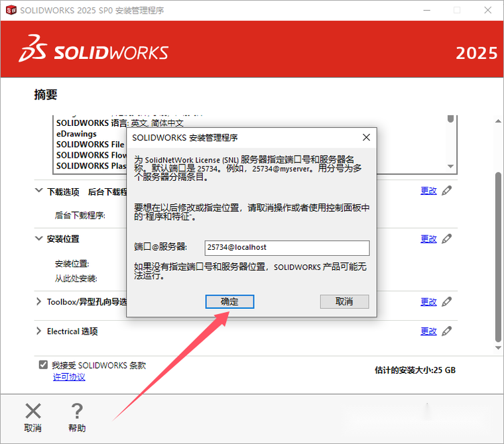Close the SNL server dialog with X
The height and width of the screenshot is (444, 504).
[x=366, y=137]
